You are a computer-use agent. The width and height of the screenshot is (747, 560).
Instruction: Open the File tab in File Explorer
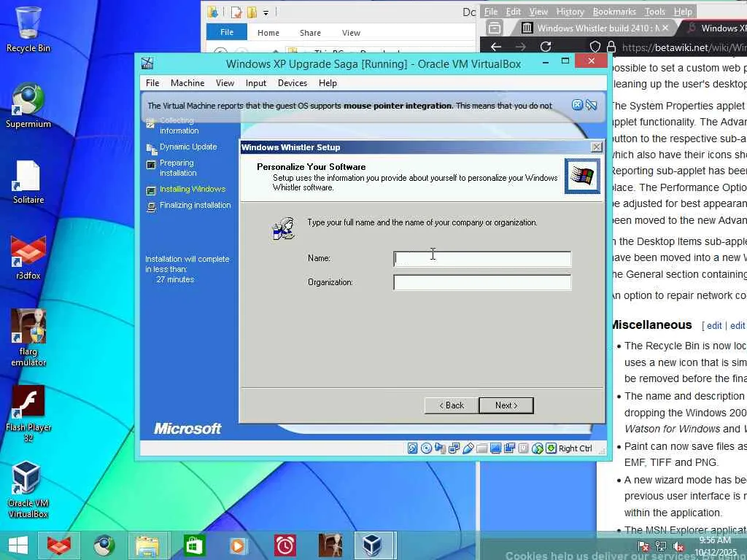coord(227,32)
